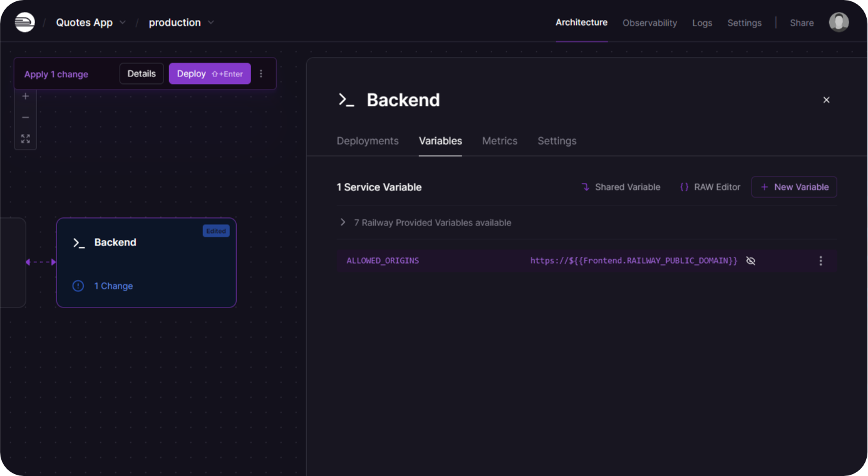Zoom in on the canvas

(26, 96)
